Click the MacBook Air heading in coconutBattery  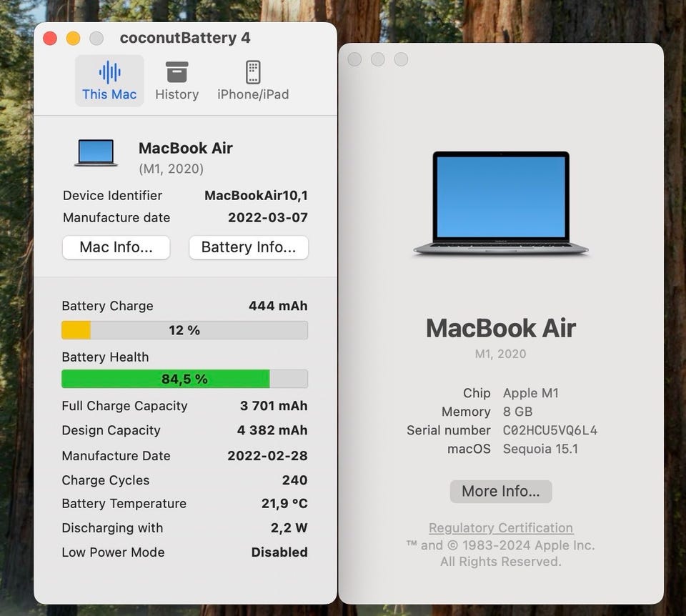(x=186, y=149)
